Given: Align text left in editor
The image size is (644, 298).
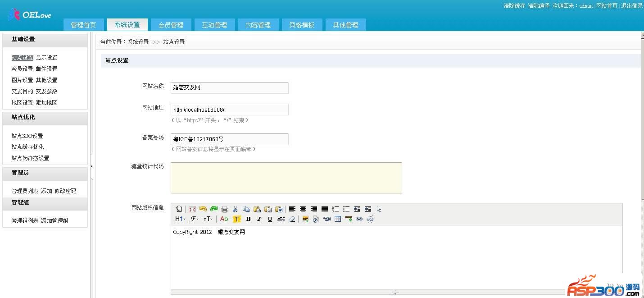Looking at the screenshot, I should coord(292,209).
